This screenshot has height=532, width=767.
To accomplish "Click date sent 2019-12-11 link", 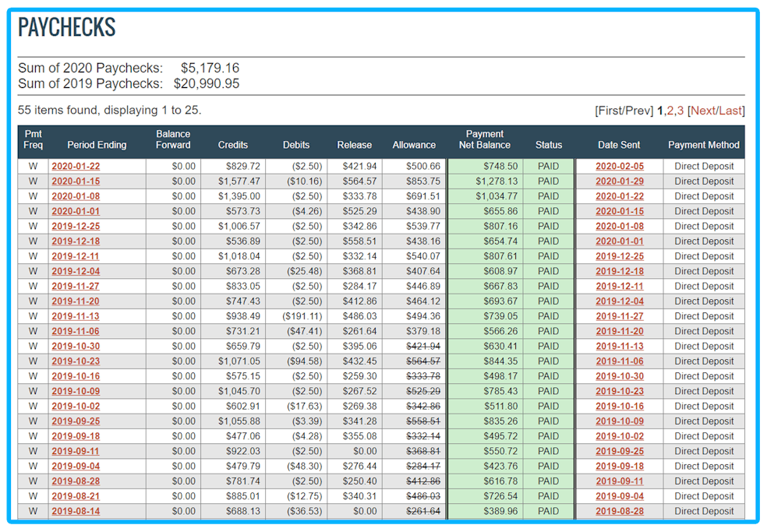I will click(620, 287).
